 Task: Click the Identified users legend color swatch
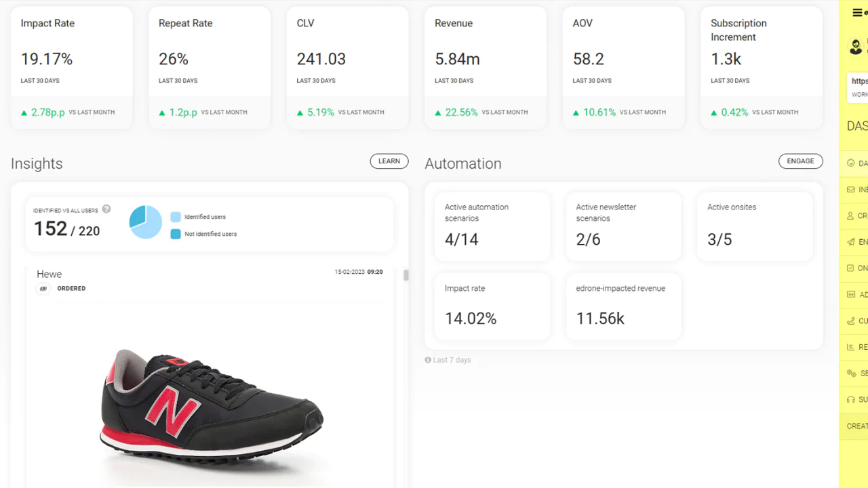click(176, 217)
